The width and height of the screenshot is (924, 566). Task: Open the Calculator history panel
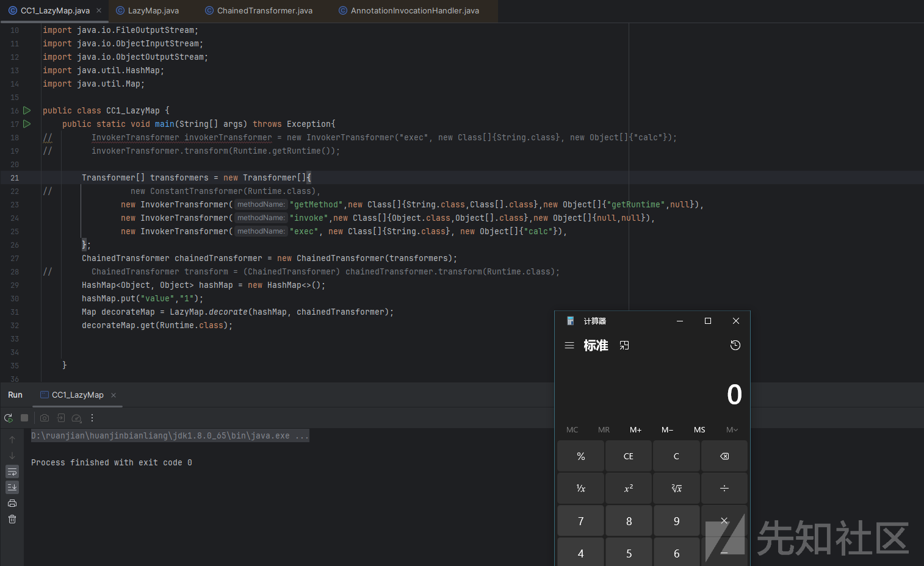point(735,345)
